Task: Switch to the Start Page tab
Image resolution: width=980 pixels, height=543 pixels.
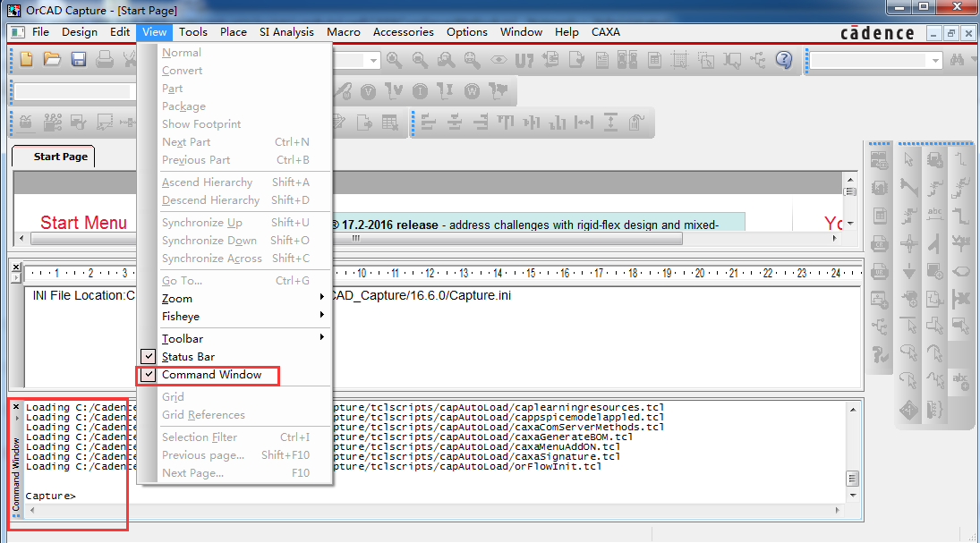Action: click(x=54, y=157)
